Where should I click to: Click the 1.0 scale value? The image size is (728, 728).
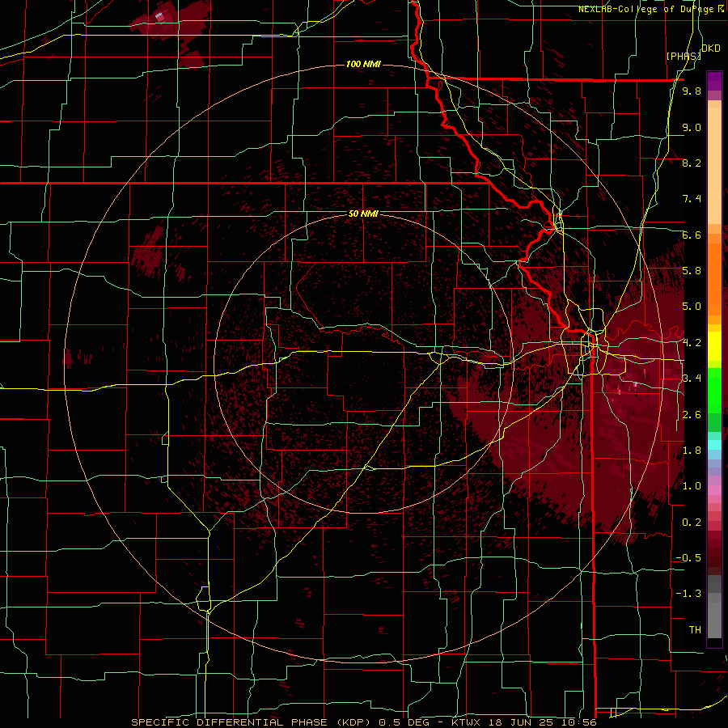point(692,486)
